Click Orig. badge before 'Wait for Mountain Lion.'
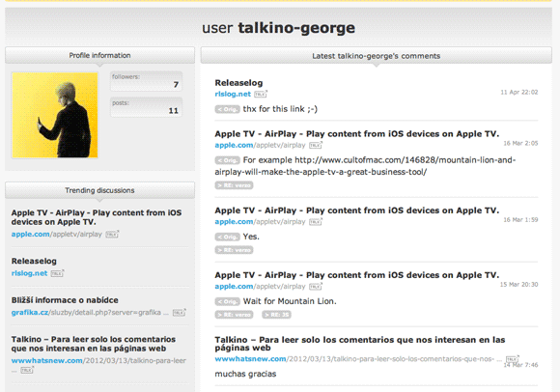 pos(228,301)
